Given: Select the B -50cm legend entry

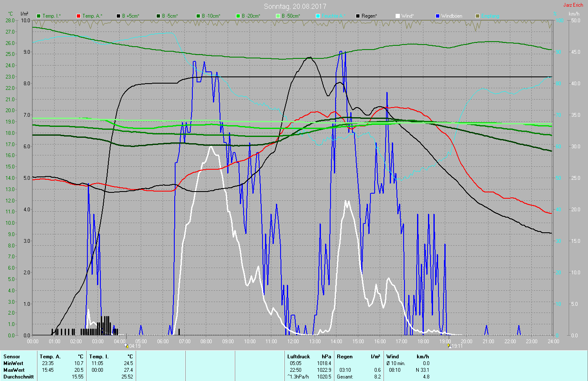Looking at the screenshot, I should pos(291,16).
